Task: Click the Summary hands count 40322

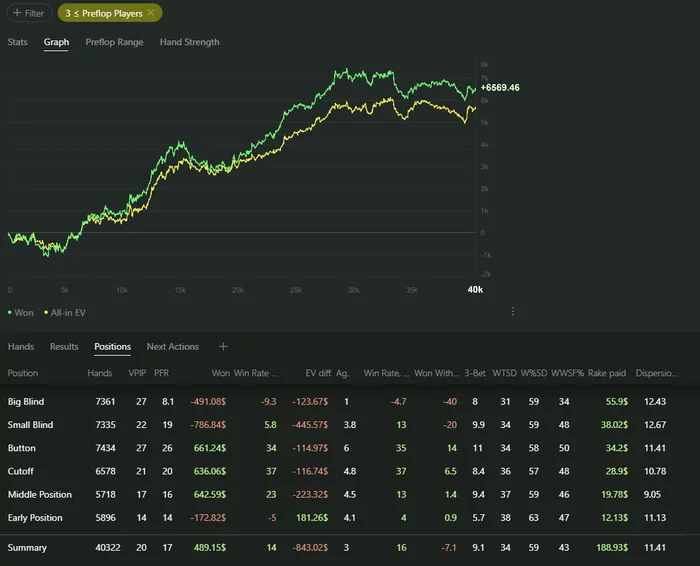Action: 108,547
